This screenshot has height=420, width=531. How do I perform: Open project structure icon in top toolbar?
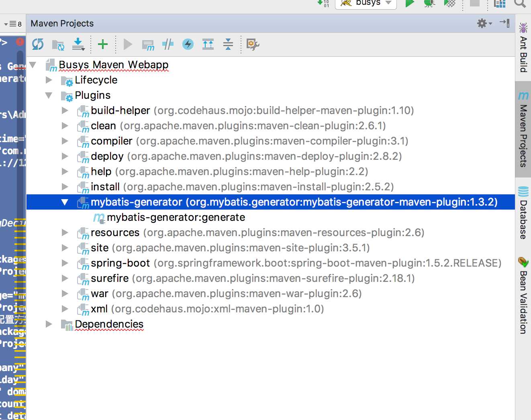500,3
